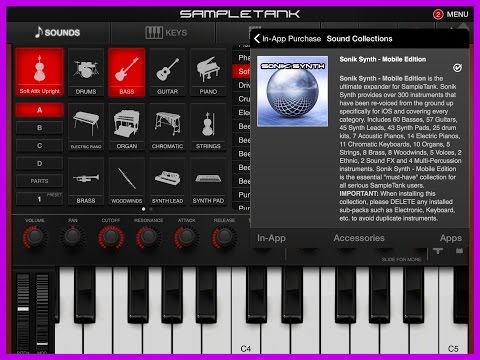
Task: Select part D
Action: [39, 163]
